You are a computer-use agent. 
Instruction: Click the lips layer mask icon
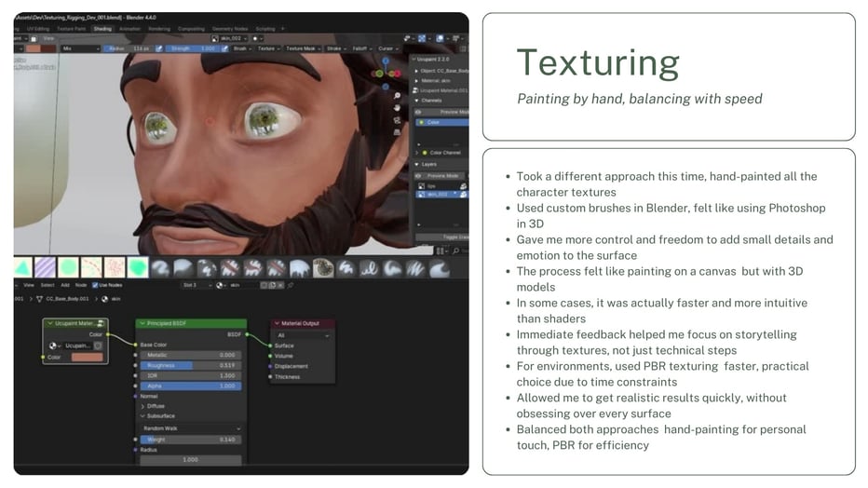coord(463,186)
